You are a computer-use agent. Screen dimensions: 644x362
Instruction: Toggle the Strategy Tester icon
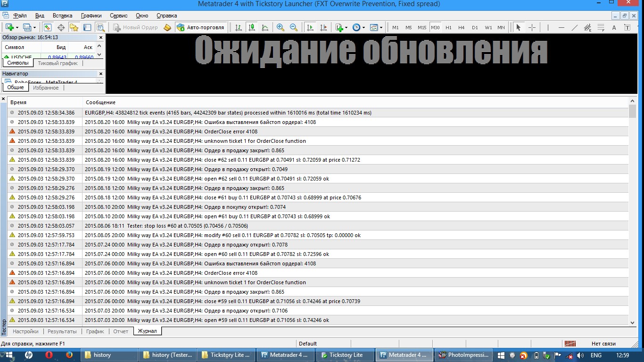[100, 27]
